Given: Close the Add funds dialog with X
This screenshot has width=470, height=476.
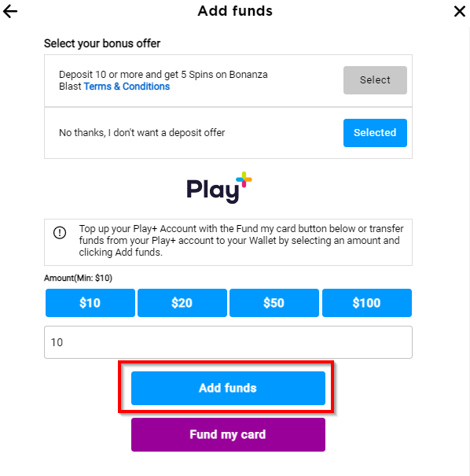Looking at the screenshot, I should click(x=459, y=12).
